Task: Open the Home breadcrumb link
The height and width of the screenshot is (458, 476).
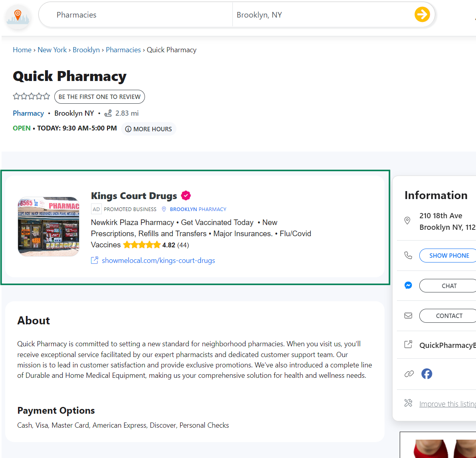Action: pos(22,49)
